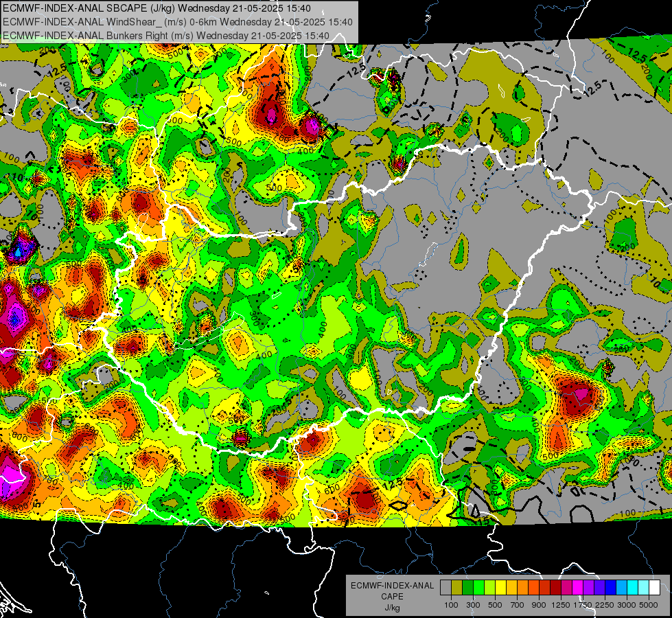Screen dimensions: 672x618
Task: Select the bright green legend swatch
Action: [478, 588]
